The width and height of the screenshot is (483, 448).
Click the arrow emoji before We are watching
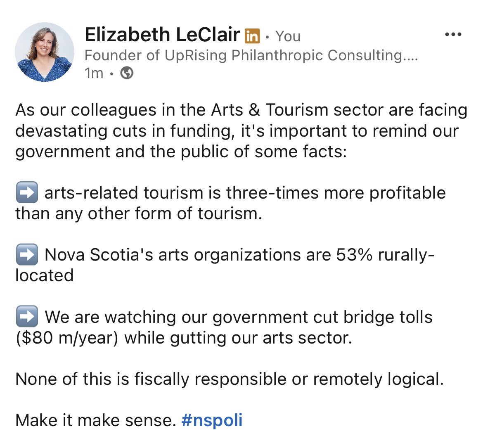click(x=27, y=317)
